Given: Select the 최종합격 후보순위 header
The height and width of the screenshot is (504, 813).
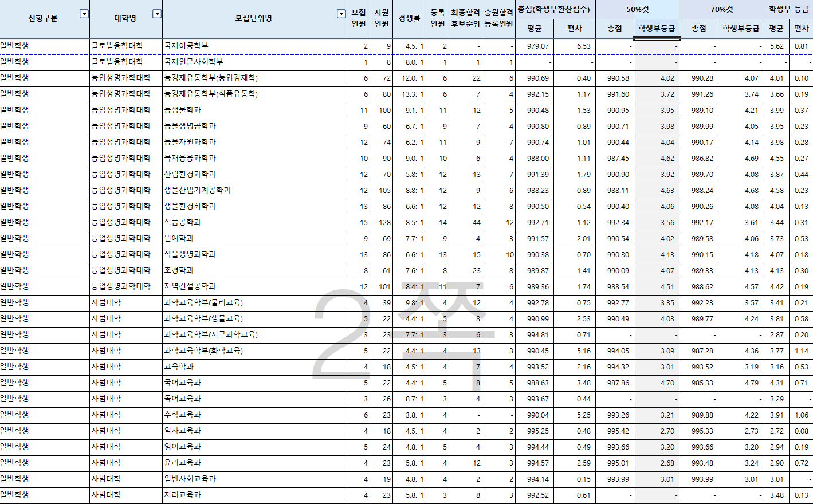Looking at the screenshot, I should coord(465,19).
